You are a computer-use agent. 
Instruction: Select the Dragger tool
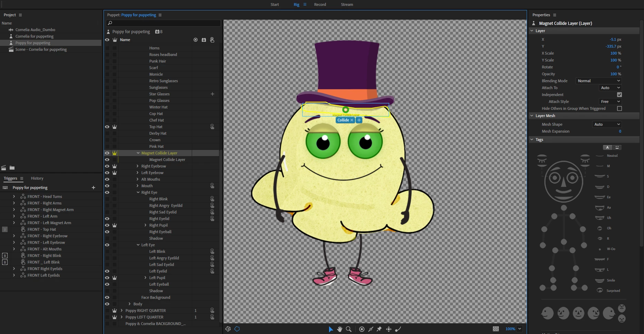click(389, 329)
